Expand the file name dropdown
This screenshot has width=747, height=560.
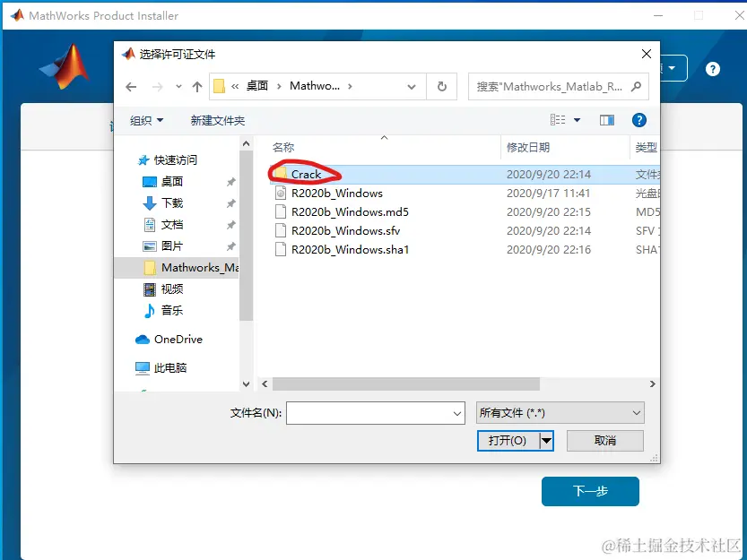(456, 413)
